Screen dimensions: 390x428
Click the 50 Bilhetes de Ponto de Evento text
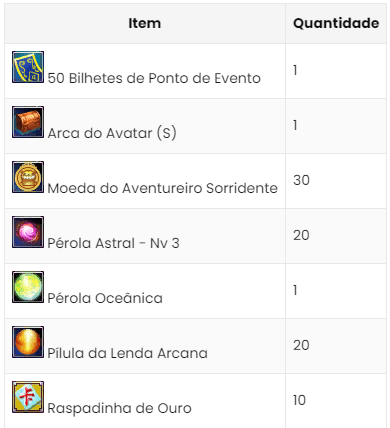tap(154, 78)
